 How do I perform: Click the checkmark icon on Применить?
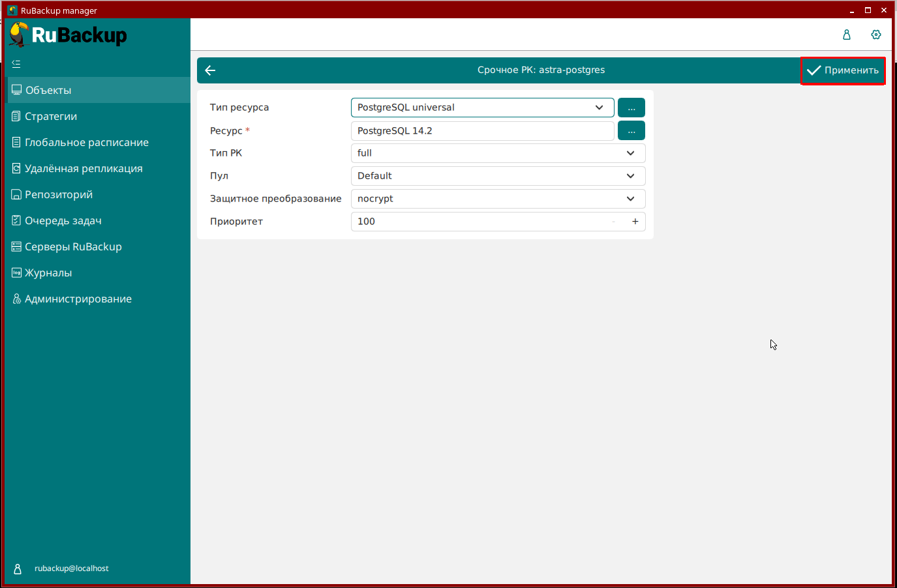813,70
